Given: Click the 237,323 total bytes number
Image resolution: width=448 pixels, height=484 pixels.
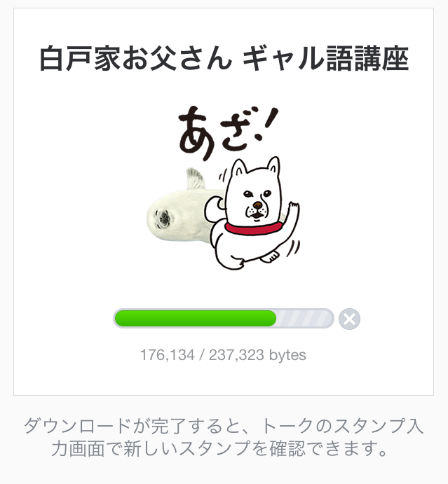Looking at the screenshot, I should 236,355.
